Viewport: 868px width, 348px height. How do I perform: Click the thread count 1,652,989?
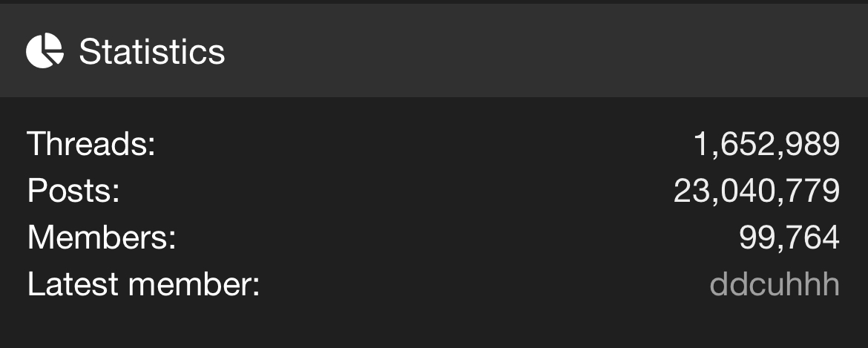pyautogui.click(x=766, y=144)
